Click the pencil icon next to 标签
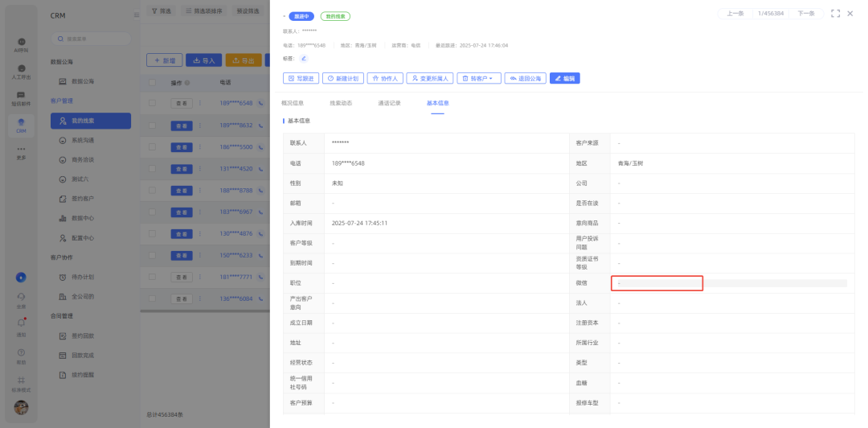 click(303, 58)
